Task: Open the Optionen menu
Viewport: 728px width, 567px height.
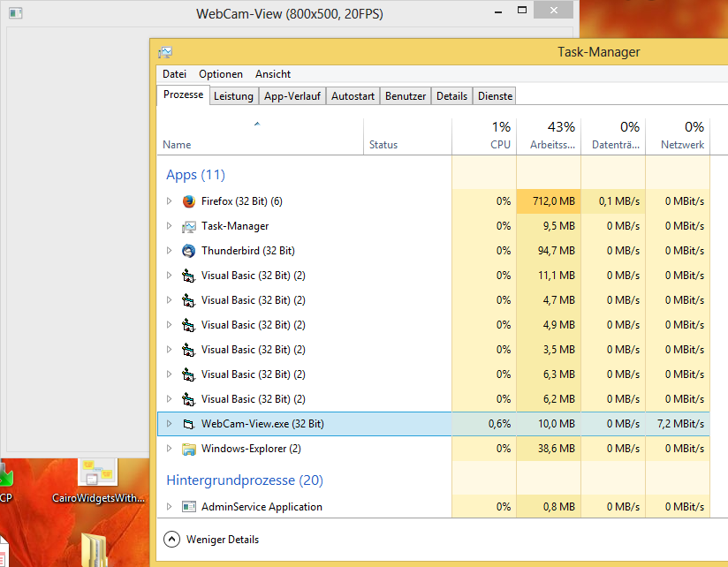Action: (220, 74)
